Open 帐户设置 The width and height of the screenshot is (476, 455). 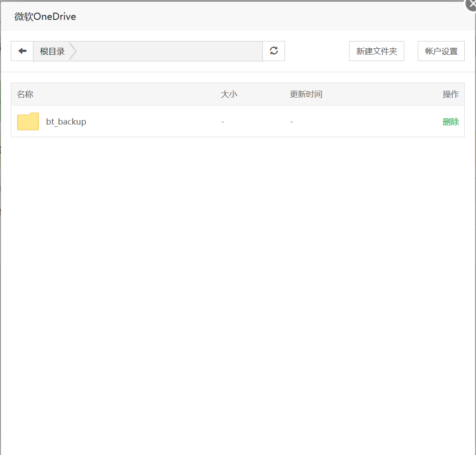pyautogui.click(x=441, y=51)
